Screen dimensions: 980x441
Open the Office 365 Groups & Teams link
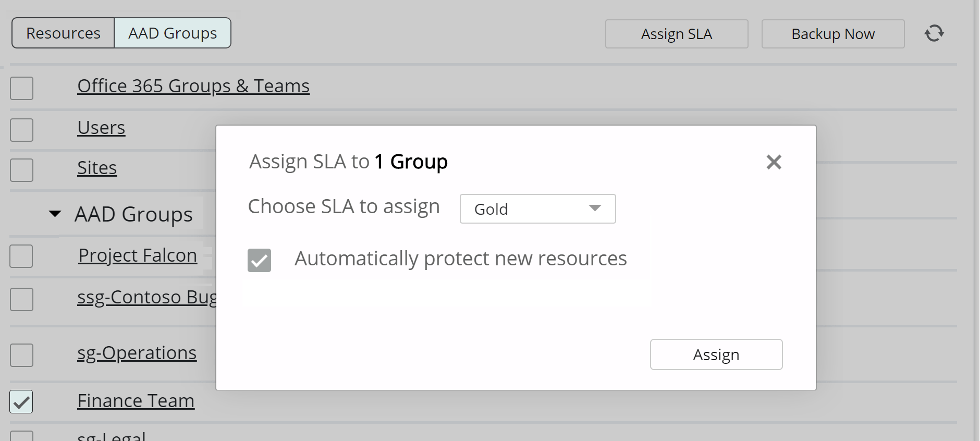tap(193, 86)
